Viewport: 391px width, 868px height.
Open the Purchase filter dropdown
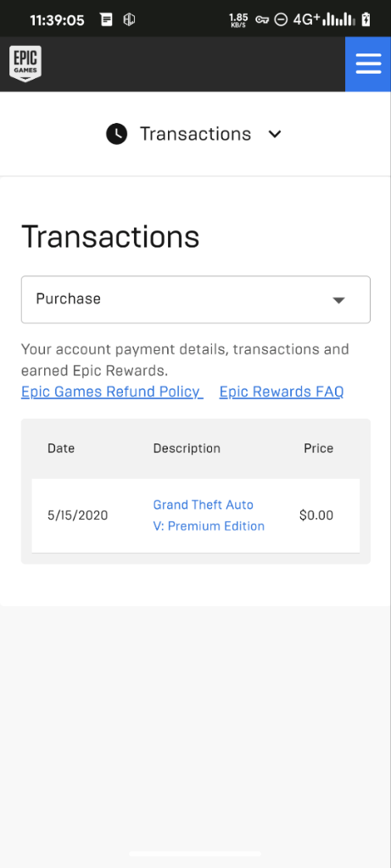click(195, 299)
